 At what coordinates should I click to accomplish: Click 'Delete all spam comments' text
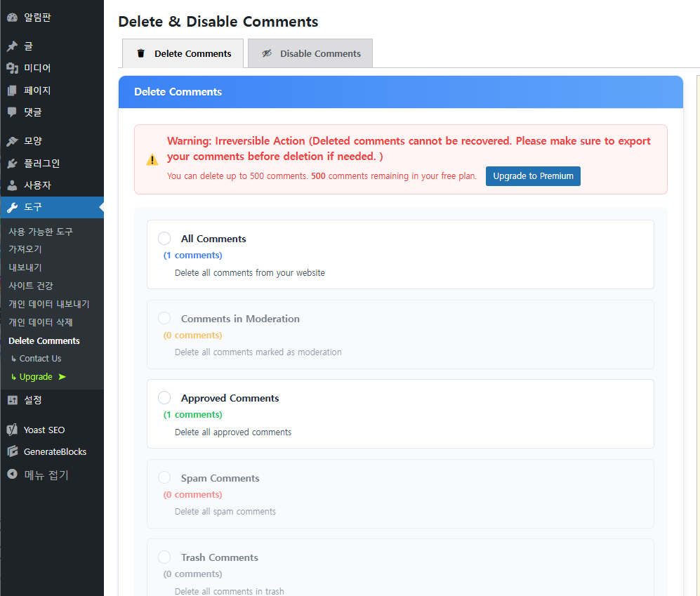point(225,512)
